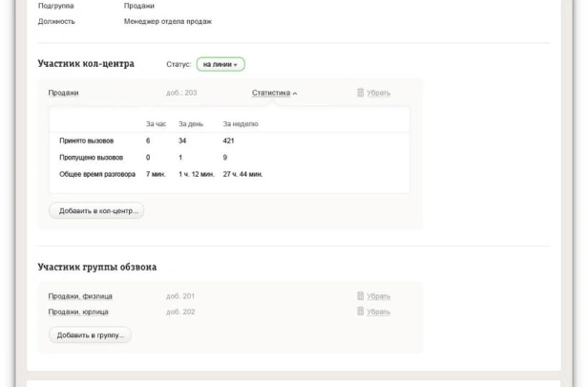Click trash icon for Продажи call-center row

(x=361, y=93)
